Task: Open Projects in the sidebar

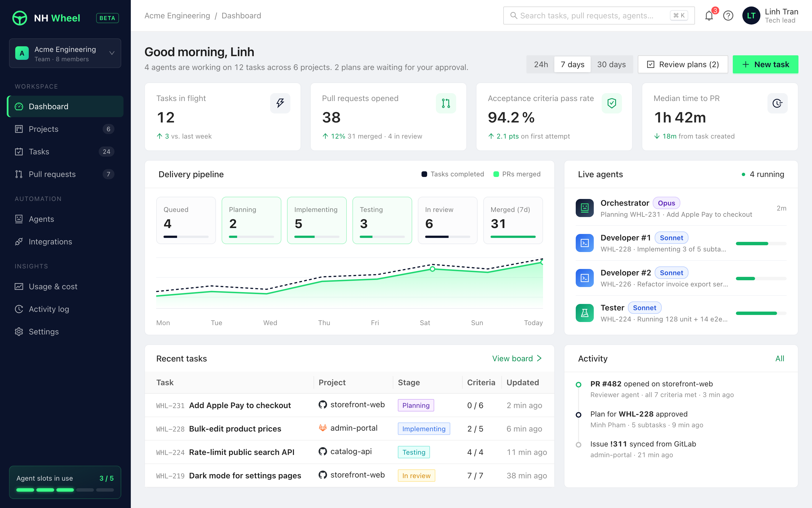Action: click(65, 129)
